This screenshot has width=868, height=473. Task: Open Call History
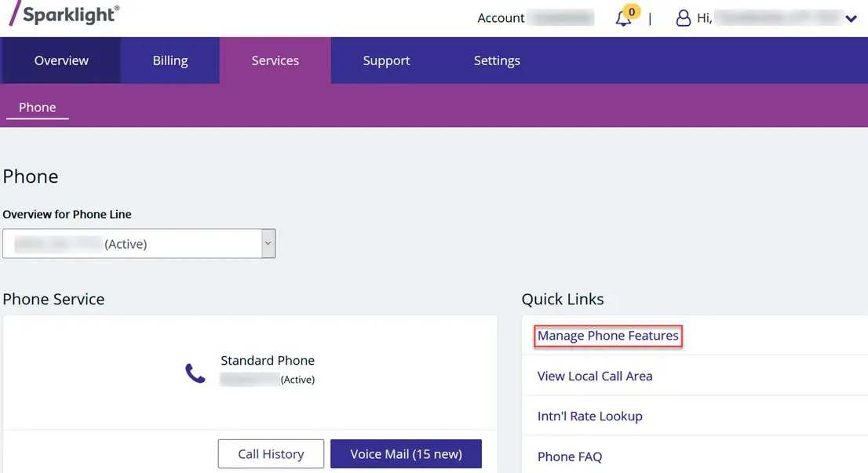[271, 453]
